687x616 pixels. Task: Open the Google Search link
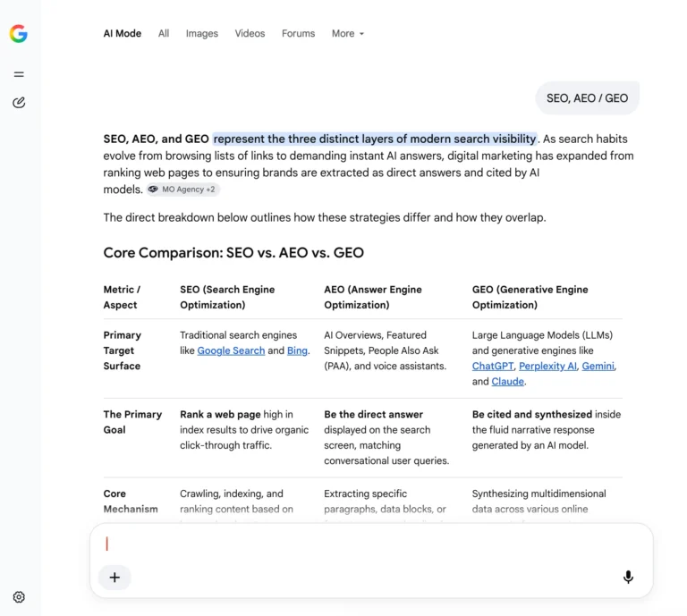click(231, 350)
